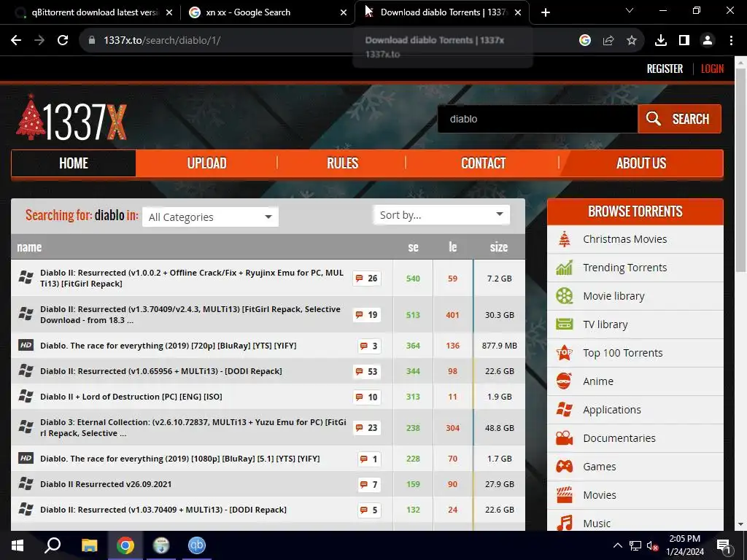Click the REGISTER link

click(x=665, y=69)
